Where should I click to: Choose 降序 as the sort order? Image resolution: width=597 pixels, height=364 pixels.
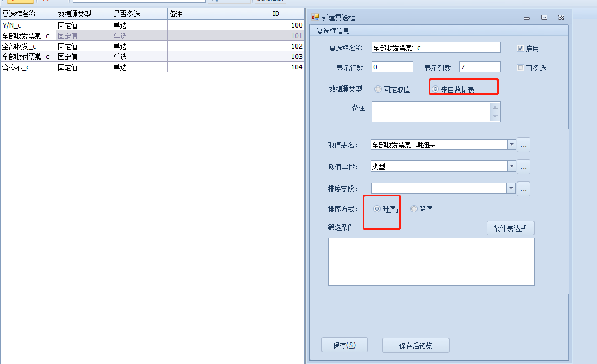pyautogui.click(x=414, y=209)
